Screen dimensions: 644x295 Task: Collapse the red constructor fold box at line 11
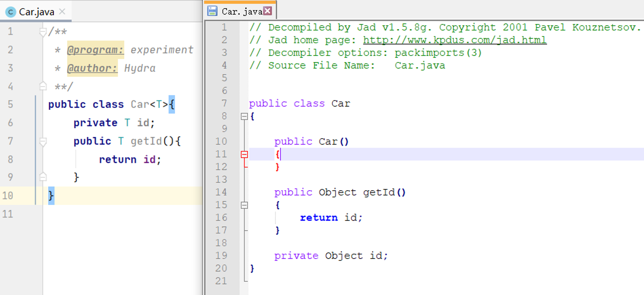244,154
